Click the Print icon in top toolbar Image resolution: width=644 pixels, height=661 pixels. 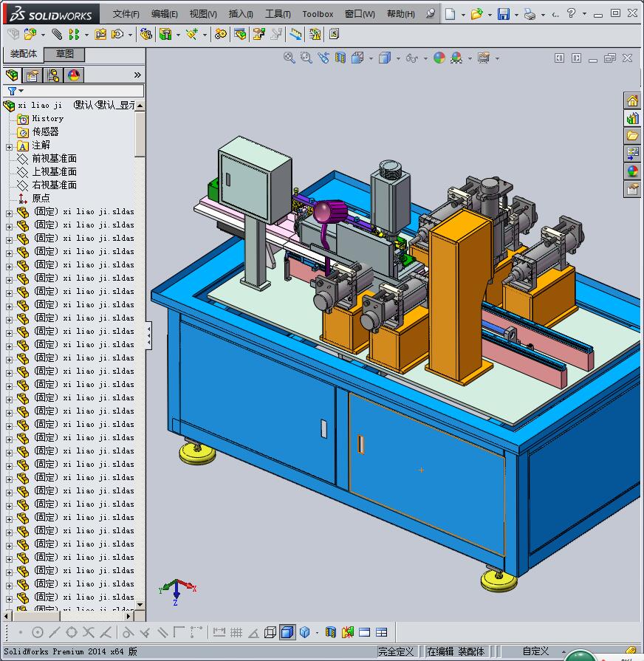[x=530, y=14]
